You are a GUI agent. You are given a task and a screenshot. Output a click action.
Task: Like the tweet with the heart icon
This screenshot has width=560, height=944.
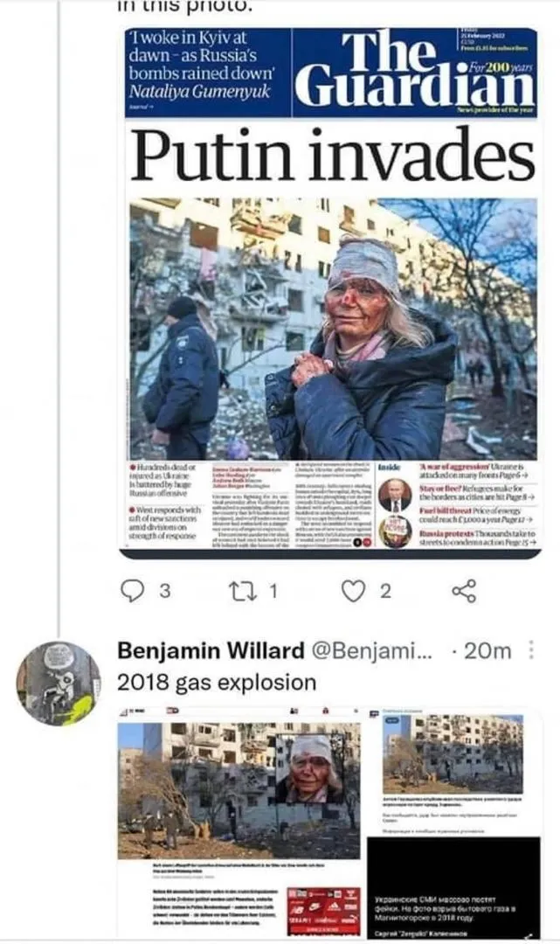coord(353,592)
